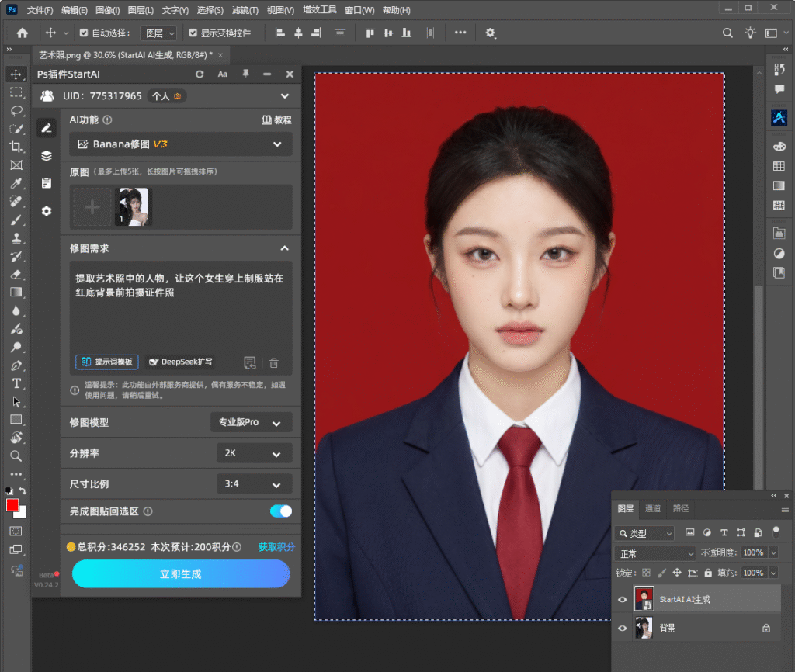Open the 分辨率 2K dropdown
The height and width of the screenshot is (672, 795).
[255, 453]
